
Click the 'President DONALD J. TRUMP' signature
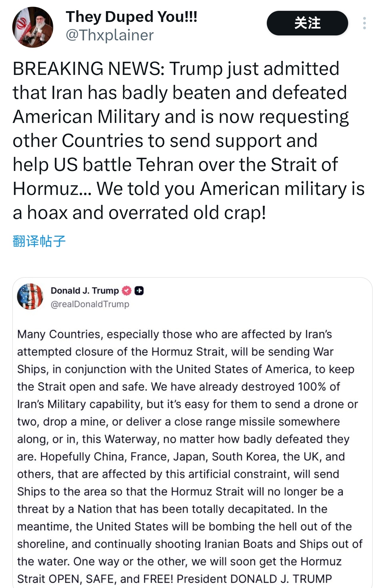[x=254, y=579]
